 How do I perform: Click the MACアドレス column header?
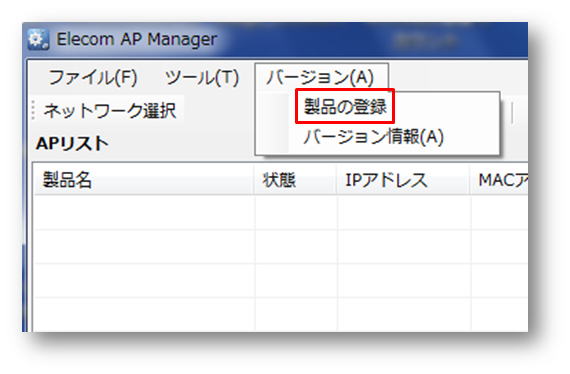pos(499,180)
